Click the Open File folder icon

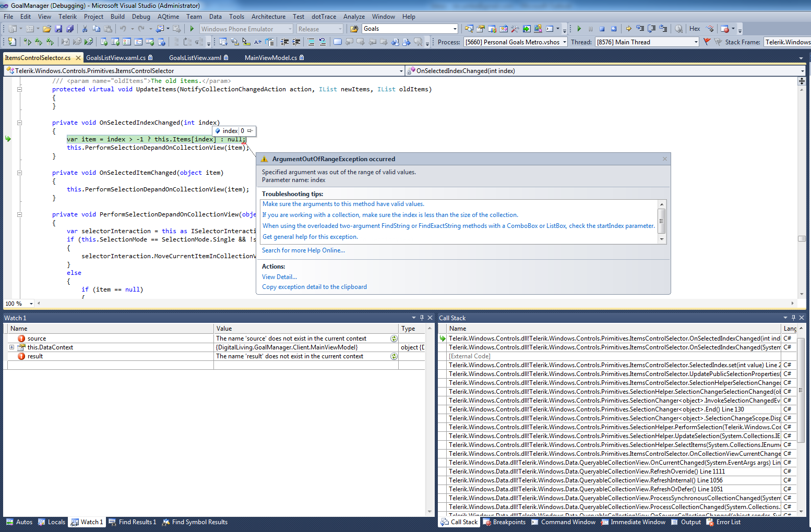[47, 29]
